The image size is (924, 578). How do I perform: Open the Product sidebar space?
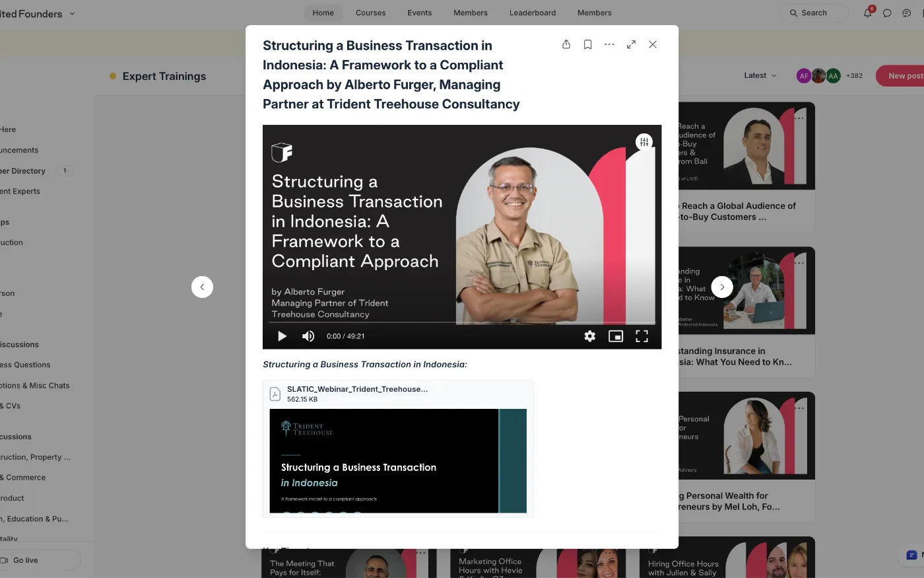point(12,498)
